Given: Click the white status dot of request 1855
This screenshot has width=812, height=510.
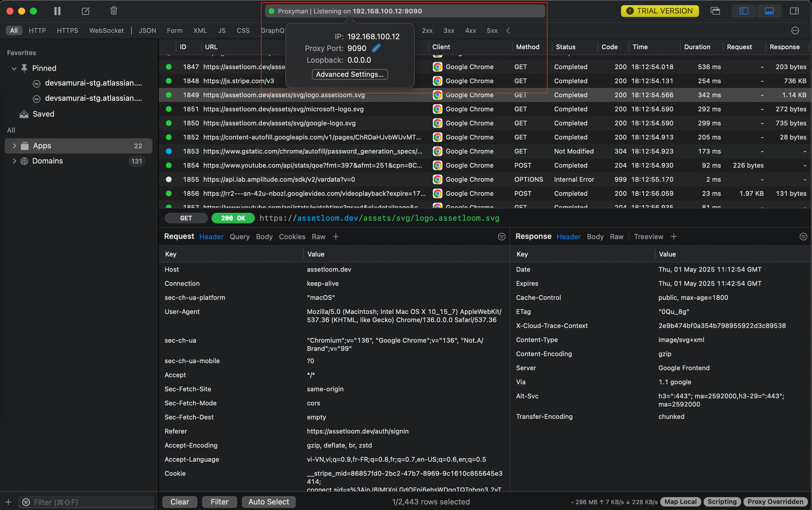Looking at the screenshot, I should (x=169, y=179).
